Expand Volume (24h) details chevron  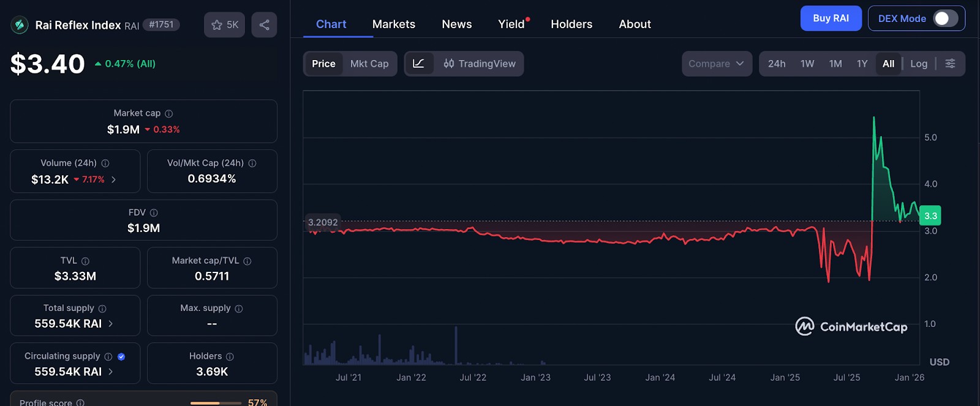point(114,179)
